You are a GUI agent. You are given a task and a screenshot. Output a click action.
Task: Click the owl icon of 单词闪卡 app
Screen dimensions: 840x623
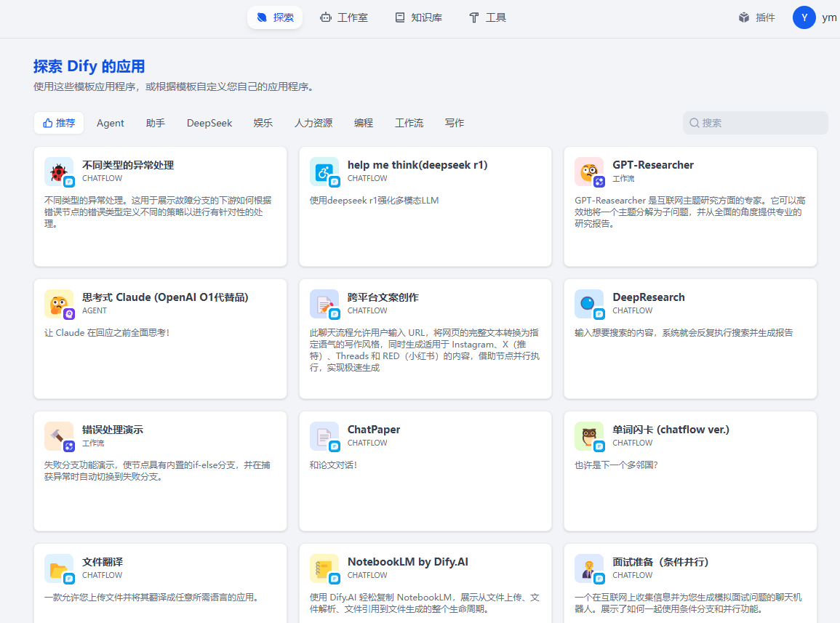pyautogui.click(x=589, y=436)
